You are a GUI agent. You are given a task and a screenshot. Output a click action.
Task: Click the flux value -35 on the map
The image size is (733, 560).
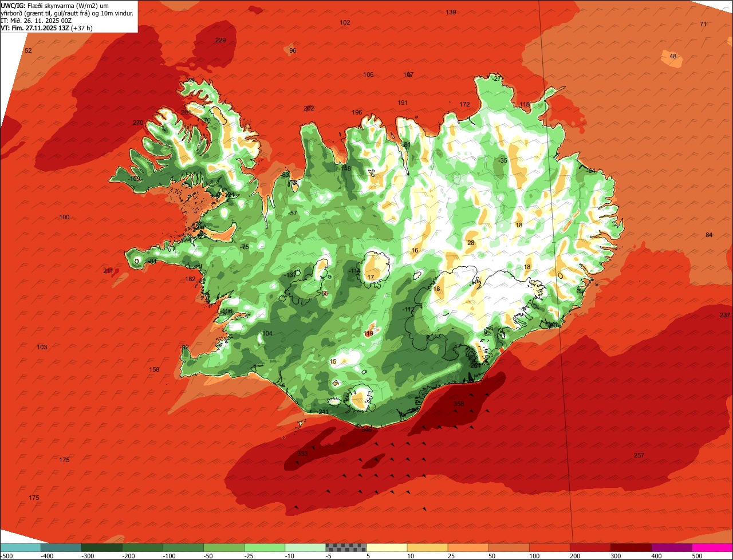coord(502,160)
